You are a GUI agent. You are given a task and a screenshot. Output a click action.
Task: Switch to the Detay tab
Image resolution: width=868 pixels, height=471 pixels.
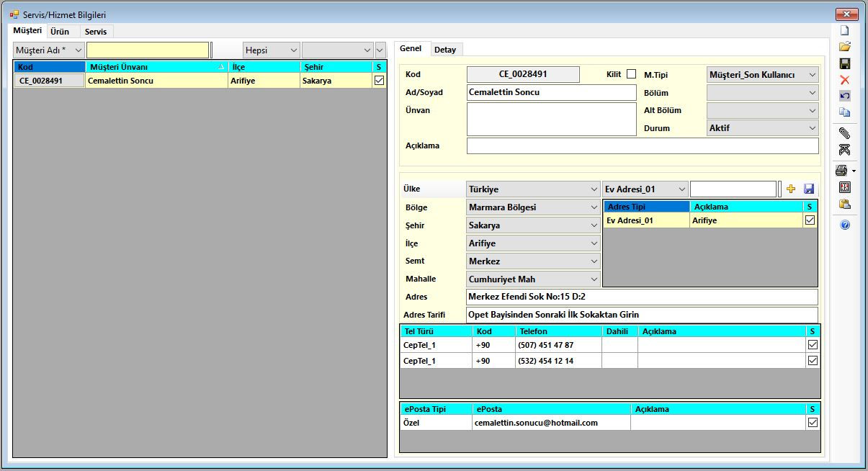[x=445, y=50]
